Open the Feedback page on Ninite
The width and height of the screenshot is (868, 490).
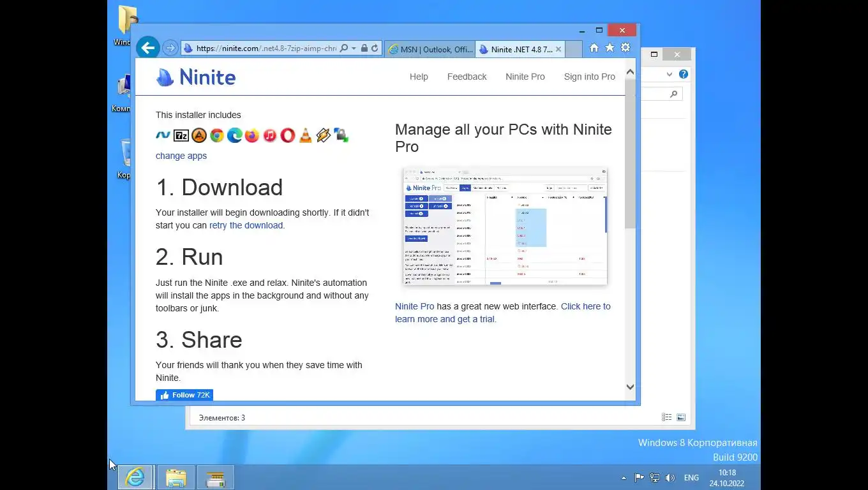467,77
